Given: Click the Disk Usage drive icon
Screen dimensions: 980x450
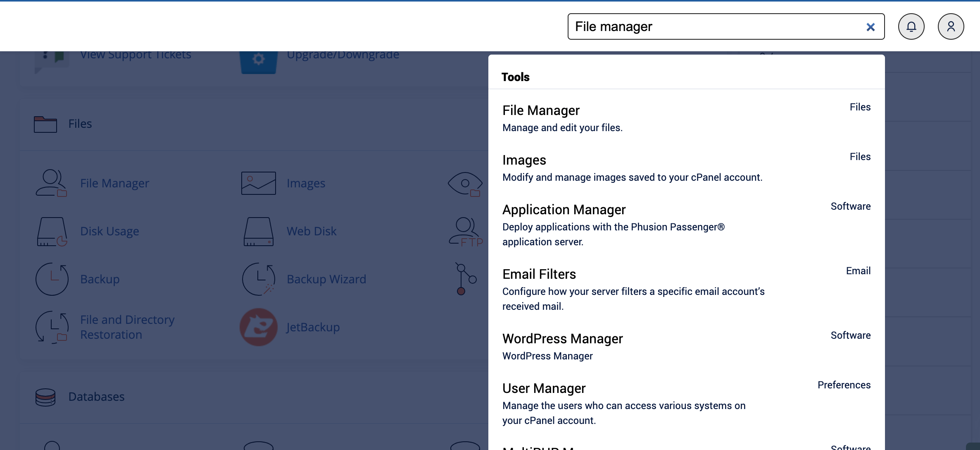Looking at the screenshot, I should pos(52,231).
